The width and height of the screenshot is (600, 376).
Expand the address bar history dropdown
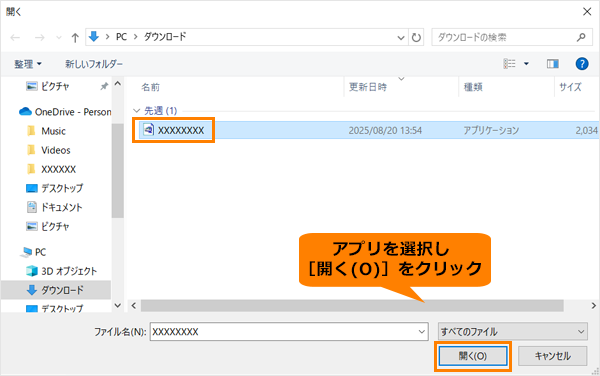pyautogui.click(x=401, y=37)
